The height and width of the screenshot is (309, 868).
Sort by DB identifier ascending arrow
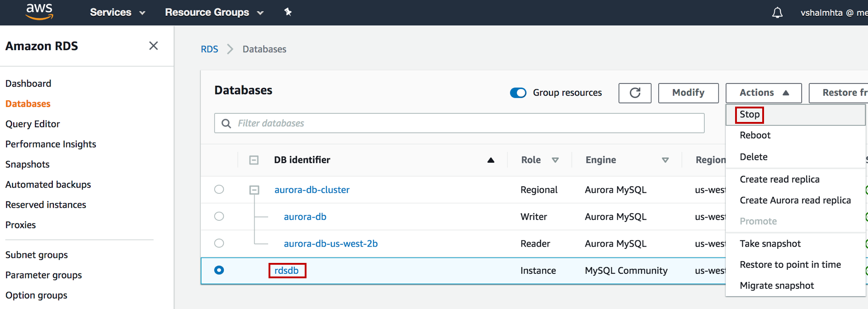point(491,160)
